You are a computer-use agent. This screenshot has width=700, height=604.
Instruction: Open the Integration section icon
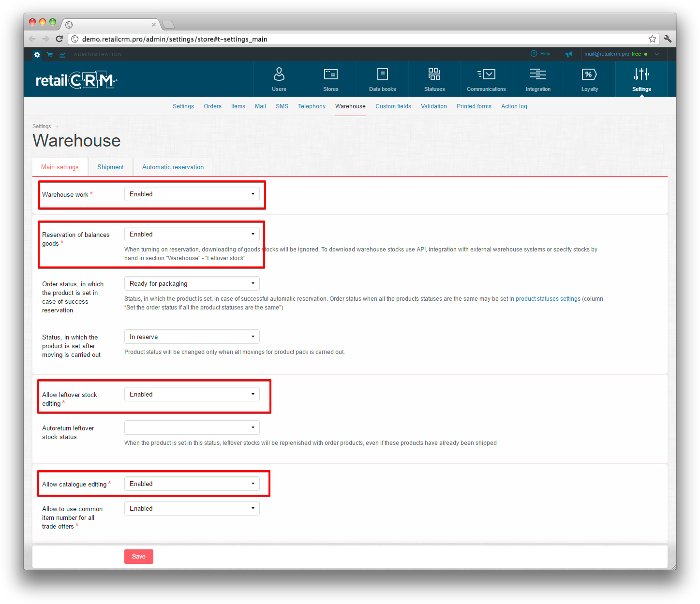pyautogui.click(x=538, y=74)
